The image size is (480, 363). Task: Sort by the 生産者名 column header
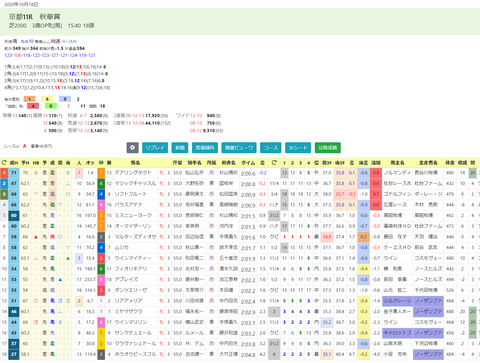[428, 163]
